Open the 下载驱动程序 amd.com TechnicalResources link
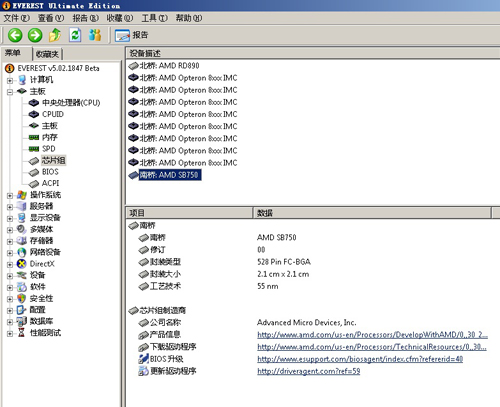500x407 pixels. 372,347
